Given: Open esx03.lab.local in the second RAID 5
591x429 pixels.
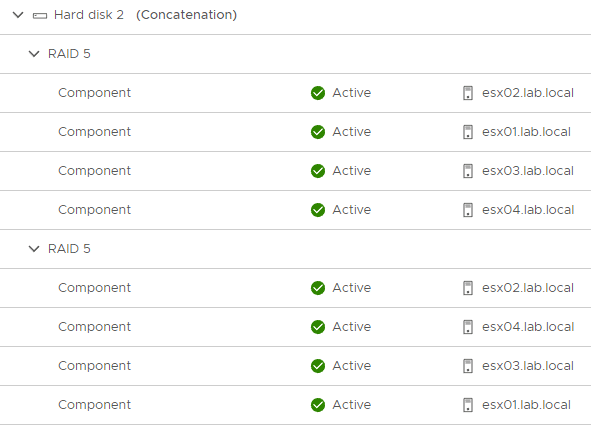Looking at the screenshot, I should coord(528,366).
